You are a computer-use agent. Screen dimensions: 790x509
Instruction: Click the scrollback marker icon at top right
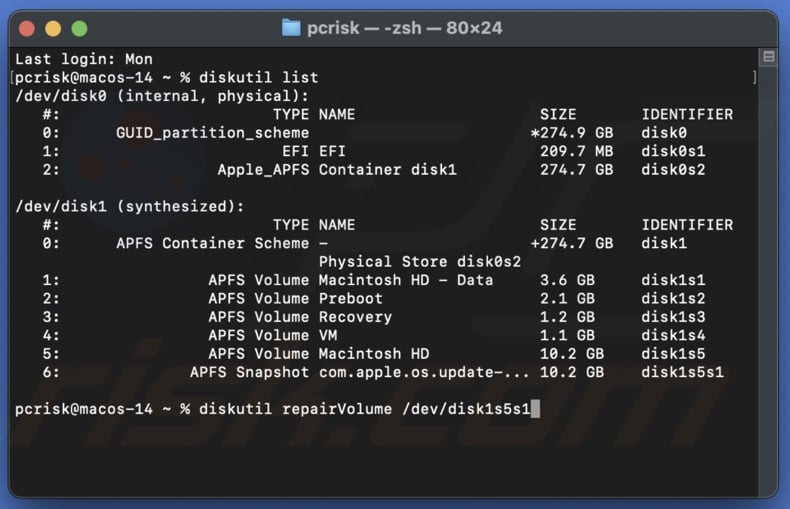pyautogui.click(x=768, y=58)
